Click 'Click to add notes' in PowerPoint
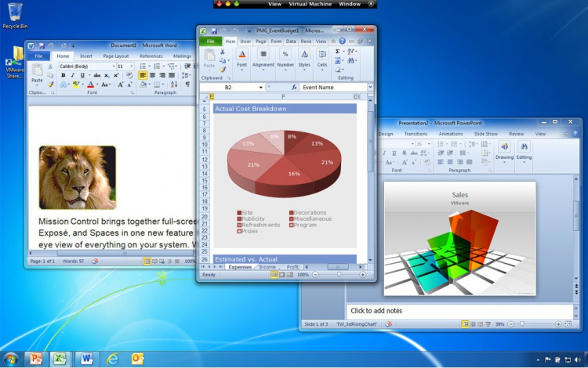 376,311
